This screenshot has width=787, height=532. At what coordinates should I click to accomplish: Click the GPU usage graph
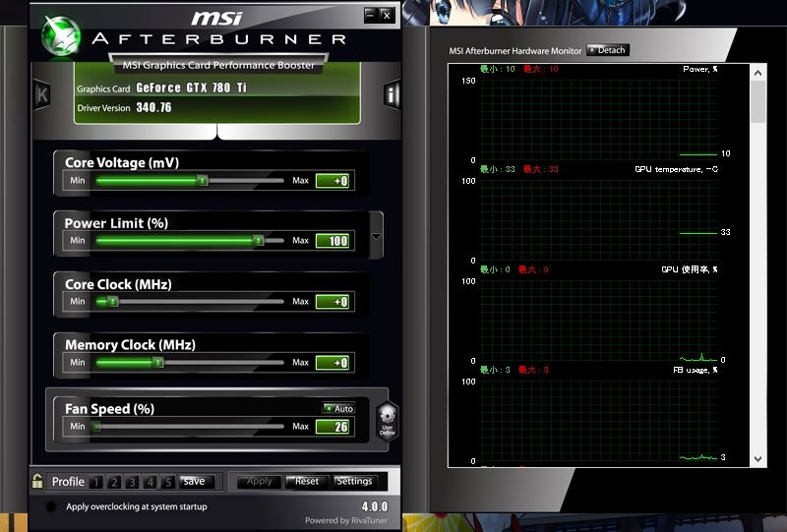tap(599, 321)
